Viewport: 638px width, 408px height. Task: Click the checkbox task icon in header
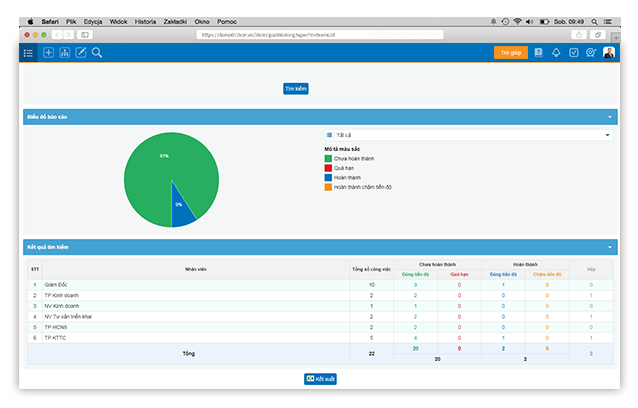click(573, 53)
